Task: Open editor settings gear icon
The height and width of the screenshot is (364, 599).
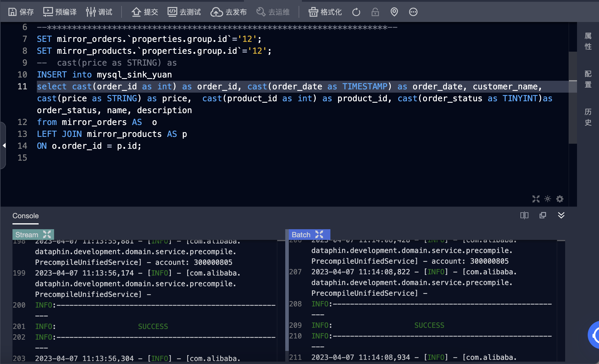Action: (x=560, y=199)
